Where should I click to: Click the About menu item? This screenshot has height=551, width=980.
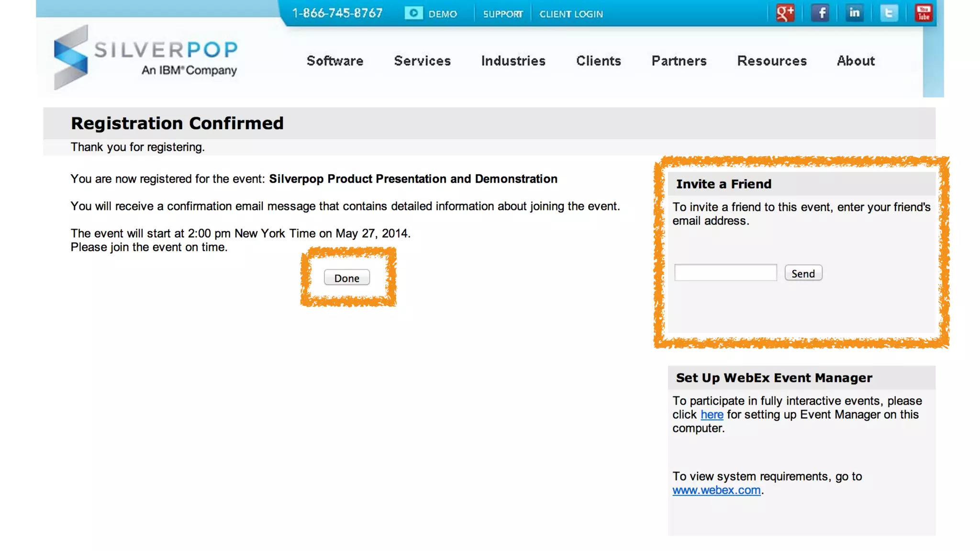(x=856, y=61)
